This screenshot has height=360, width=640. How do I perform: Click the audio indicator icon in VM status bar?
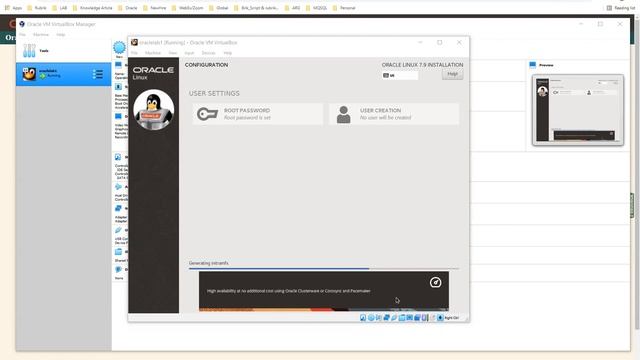click(x=379, y=318)
